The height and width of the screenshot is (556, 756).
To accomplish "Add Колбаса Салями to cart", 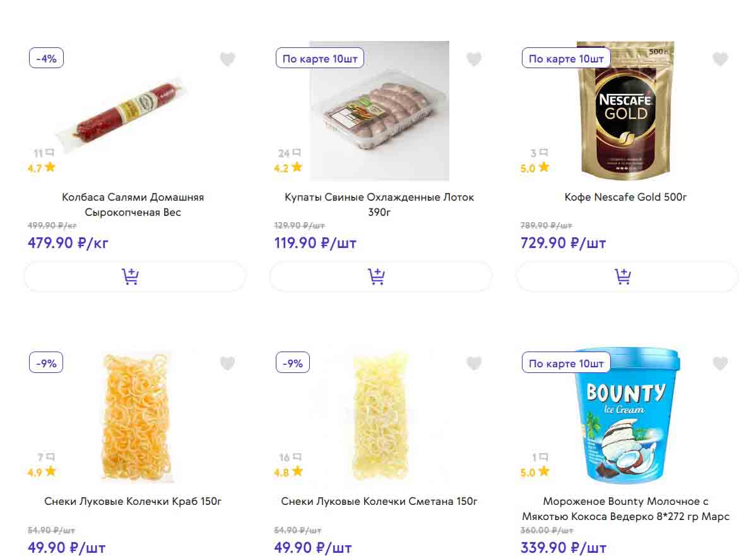I will pos(134,276).
